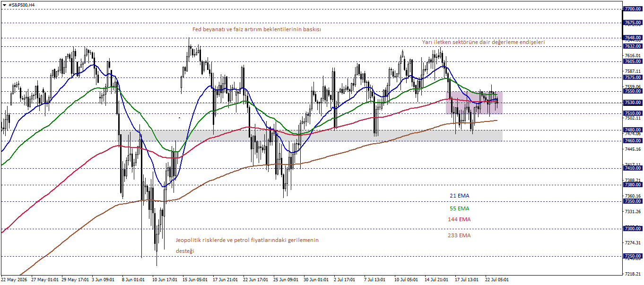Image resolution: width=644 pixels, height=285 pixels.
Task: Click the 7616.01 price axis value
Action: [632, 56]
